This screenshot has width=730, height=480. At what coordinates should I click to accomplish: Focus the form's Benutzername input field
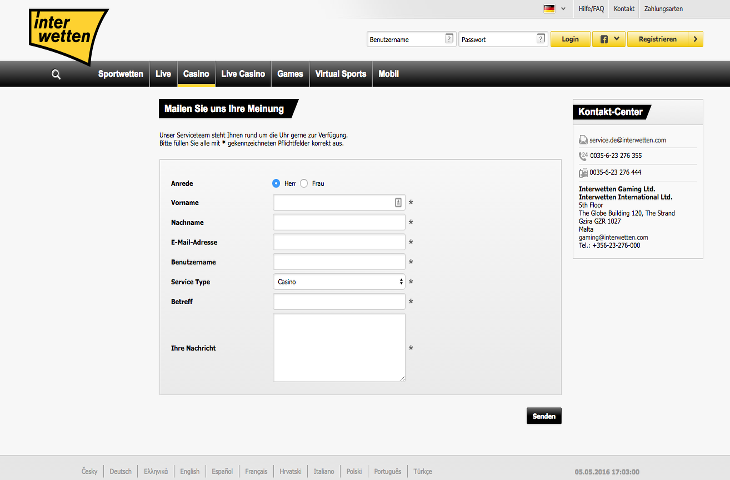(339, 262)
